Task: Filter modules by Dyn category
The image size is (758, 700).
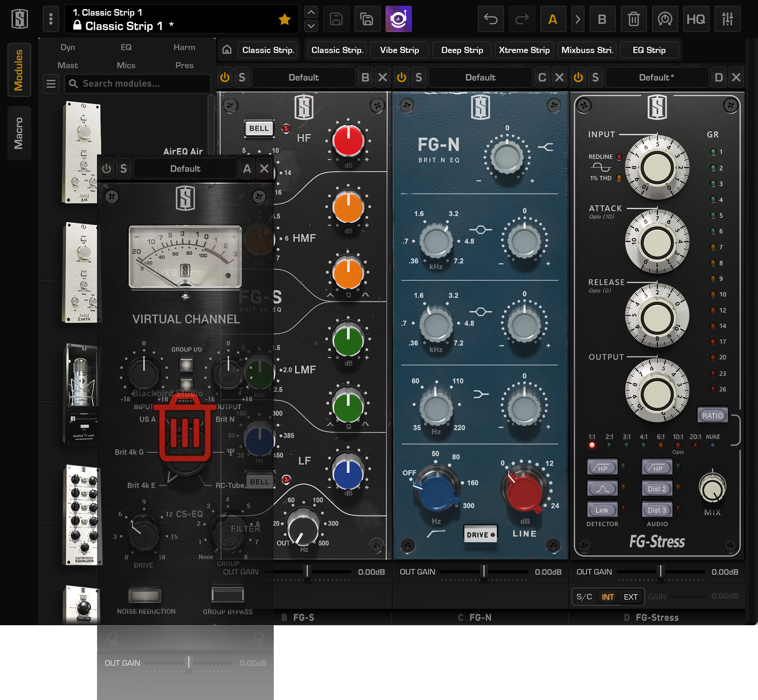Action: point(68,47)
